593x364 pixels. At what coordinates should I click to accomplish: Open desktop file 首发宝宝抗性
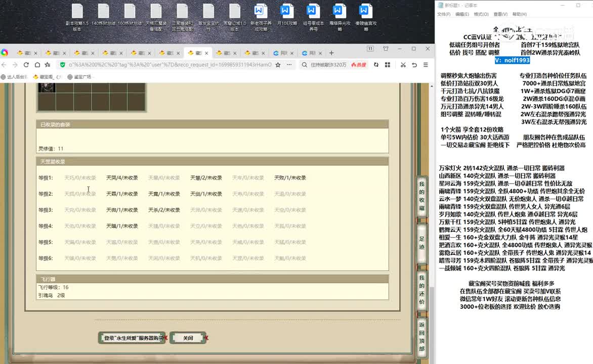tap(208, 17)
